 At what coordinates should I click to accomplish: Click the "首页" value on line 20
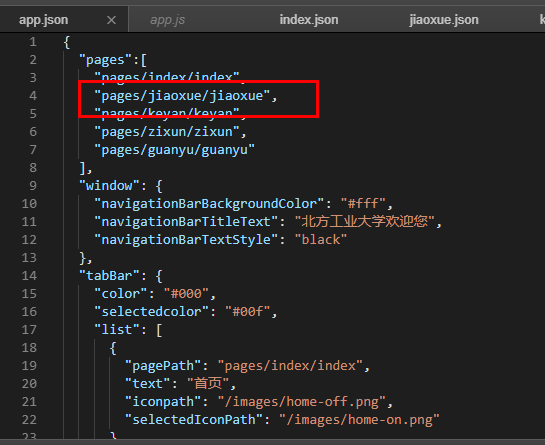208,383
